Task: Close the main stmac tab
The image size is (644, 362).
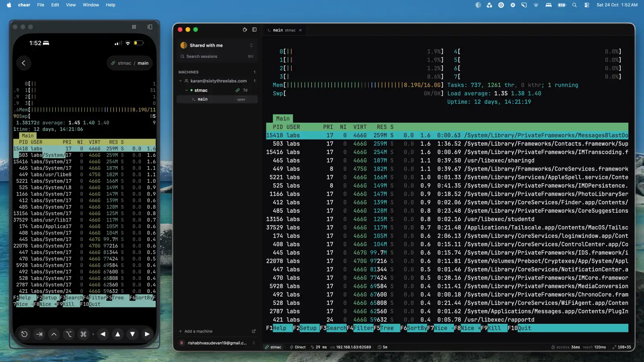Action: [300, 30]
